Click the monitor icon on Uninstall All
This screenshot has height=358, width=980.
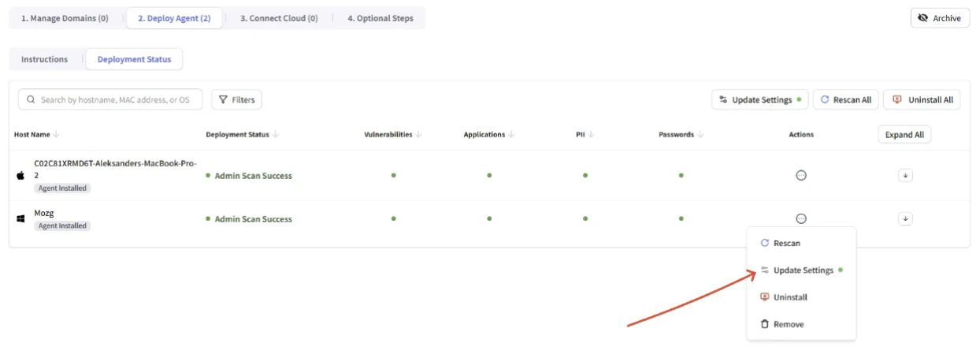[896, 99]
